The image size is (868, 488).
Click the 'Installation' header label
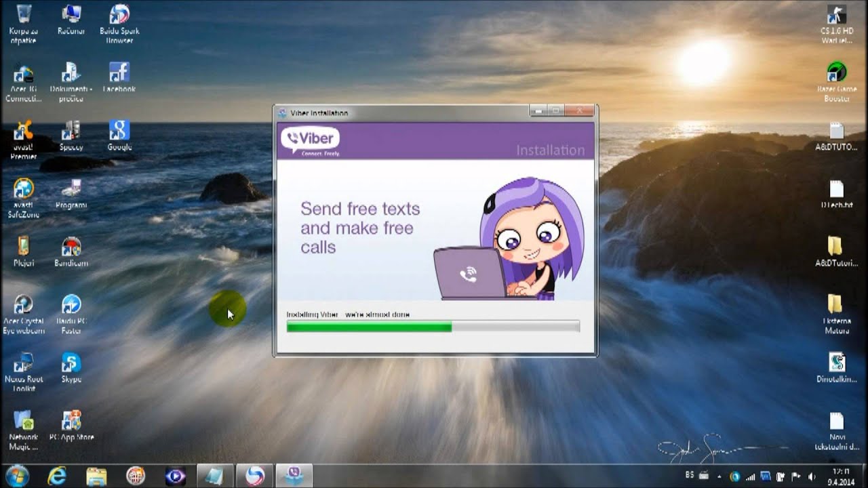550,150
